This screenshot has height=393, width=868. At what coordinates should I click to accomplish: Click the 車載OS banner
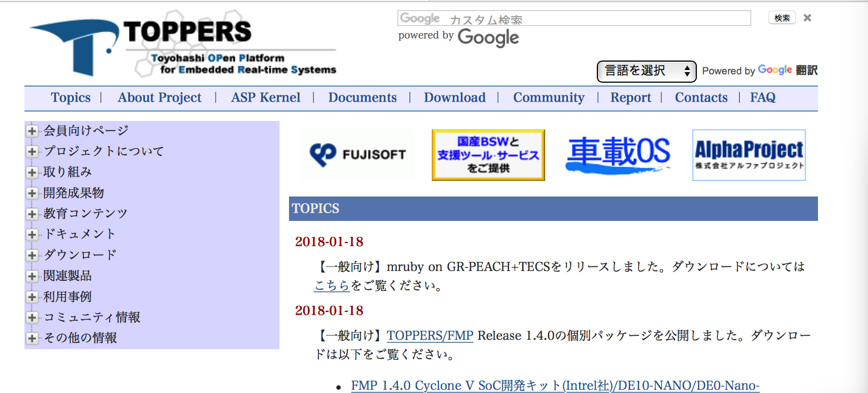point(618,155)
